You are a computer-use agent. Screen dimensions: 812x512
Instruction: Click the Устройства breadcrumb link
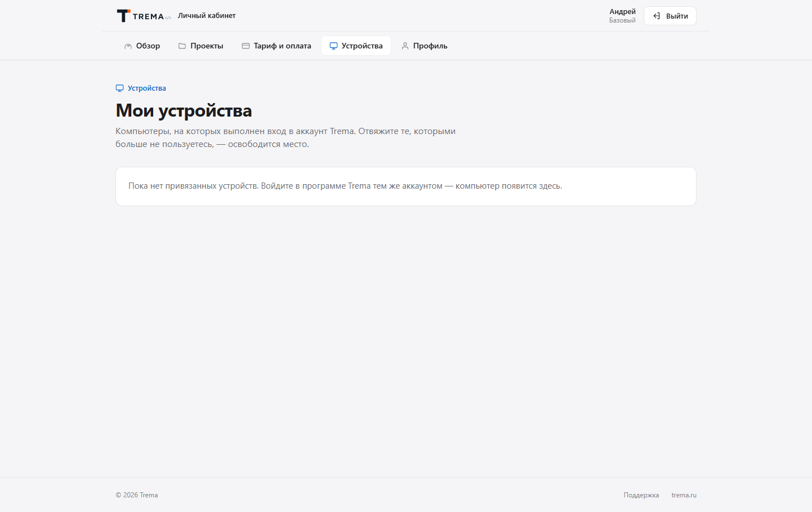[141, 88]
